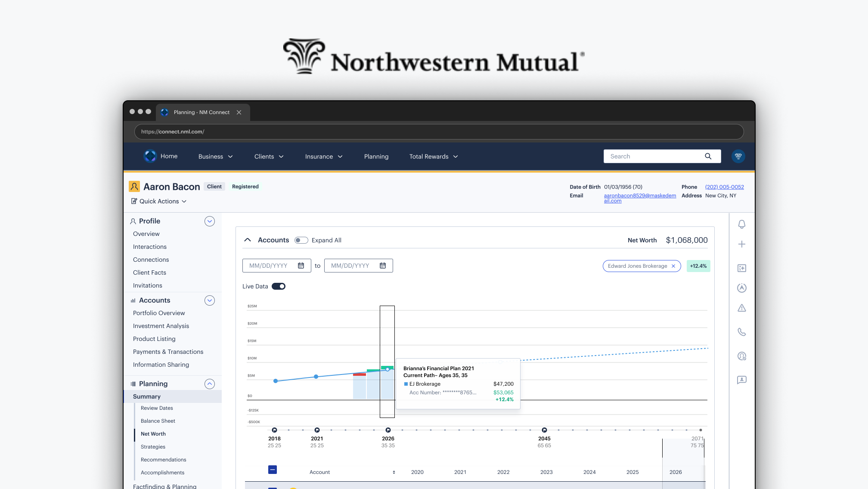Image resolution: width=868 pixels, height=489 pixels.
Task: Click the phone number (202) 005-0052 link
Action: (x=725, y=187)
